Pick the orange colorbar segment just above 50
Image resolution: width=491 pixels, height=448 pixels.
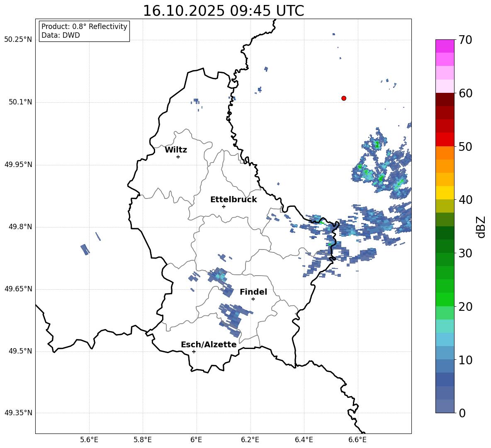click(445, 140)
